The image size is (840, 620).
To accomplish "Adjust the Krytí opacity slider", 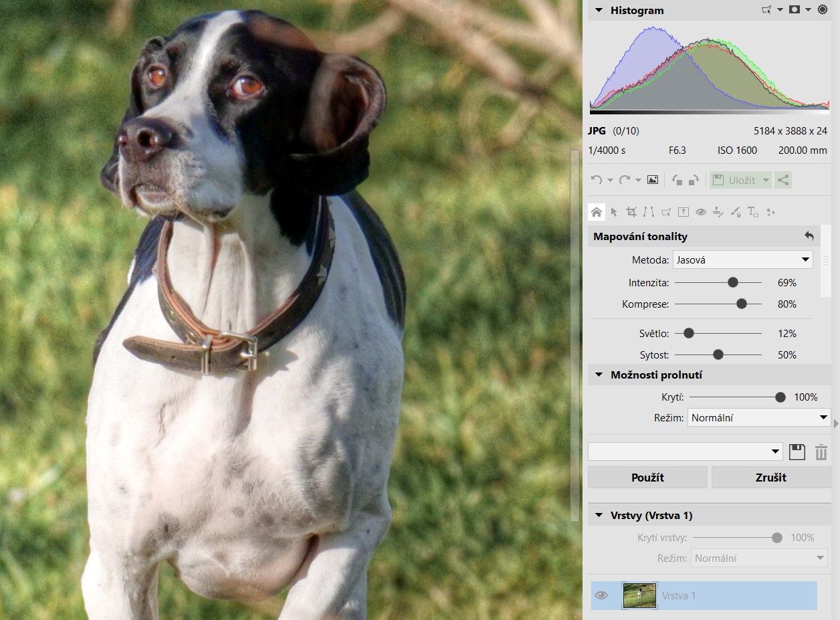I will 737,397.
